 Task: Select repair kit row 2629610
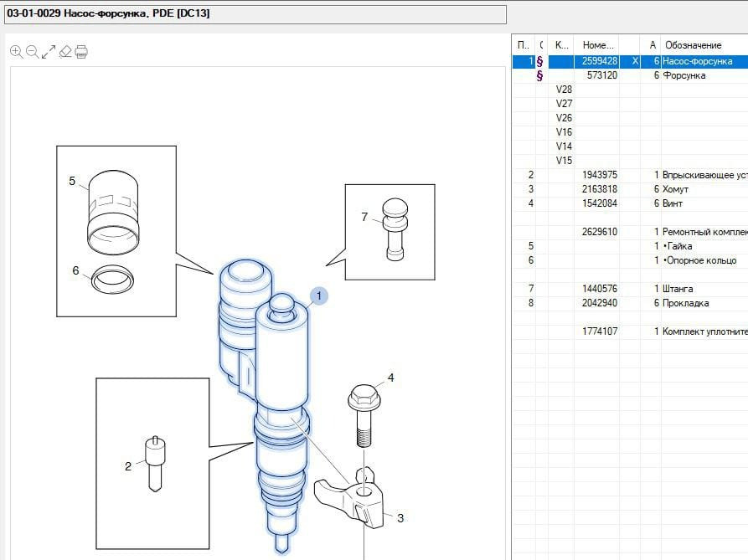[x=670, y=232]
